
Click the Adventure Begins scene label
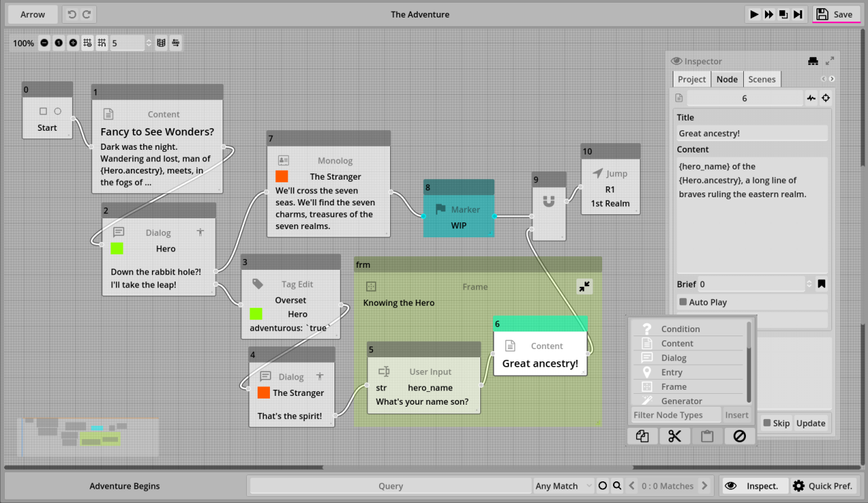coord(125,486)
